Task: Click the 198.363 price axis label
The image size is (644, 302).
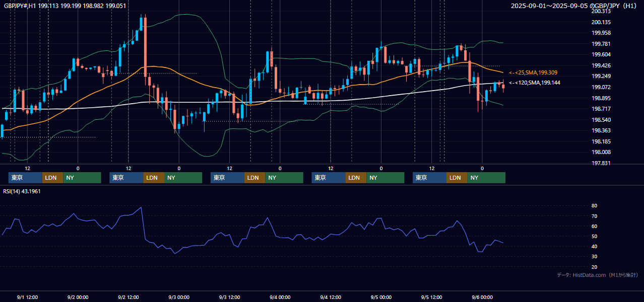Action: (x=601, y=130)
